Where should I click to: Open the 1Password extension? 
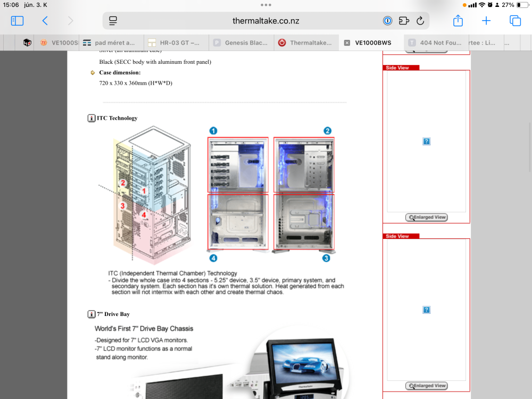tap(388, 21)
